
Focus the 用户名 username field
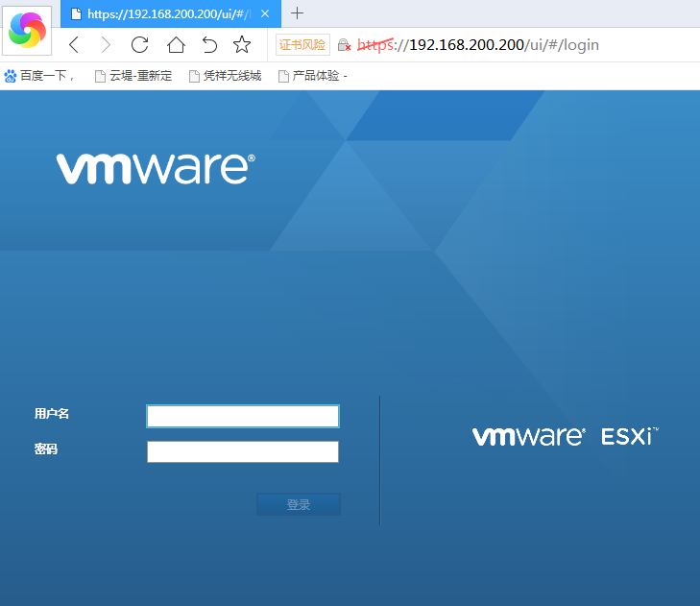pyautogui.click(x=243, y=416)
